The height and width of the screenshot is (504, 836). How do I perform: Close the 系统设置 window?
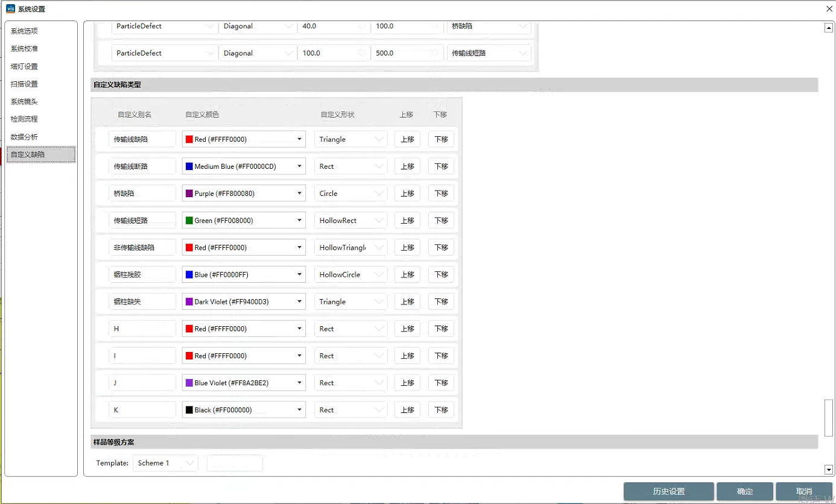click(x=828, y=8)
